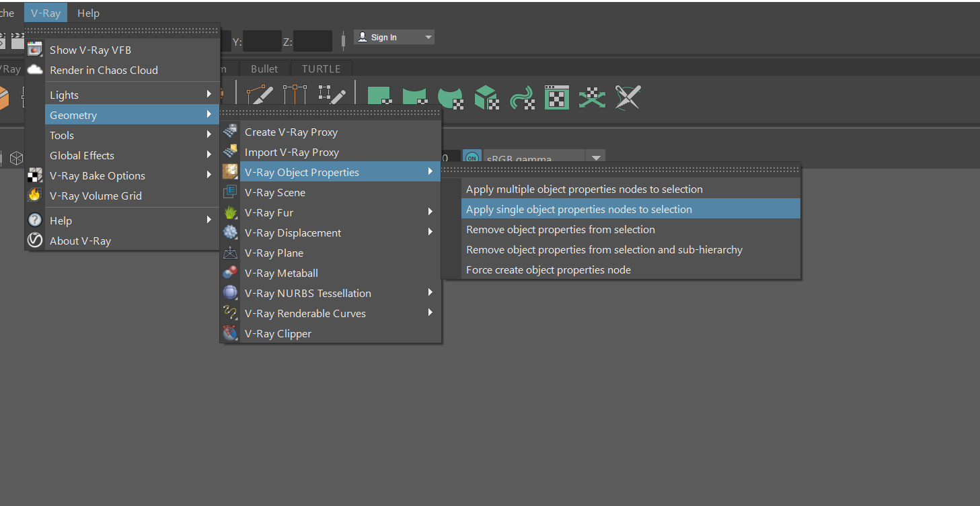Click the Import V-Ray Proxy folder icon

[x=231, y=152]
